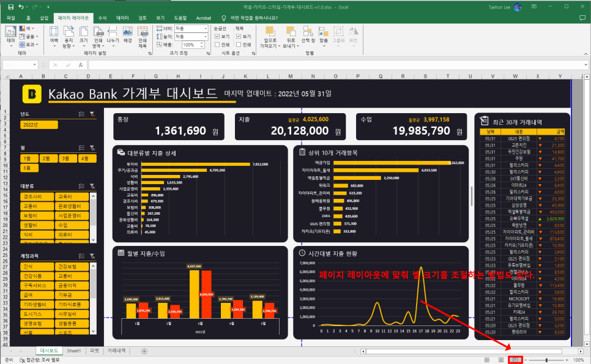591x364 pixels.
Task: Open the 효과 (theme Effects) dropdown
Action: (x=29, y=45)
